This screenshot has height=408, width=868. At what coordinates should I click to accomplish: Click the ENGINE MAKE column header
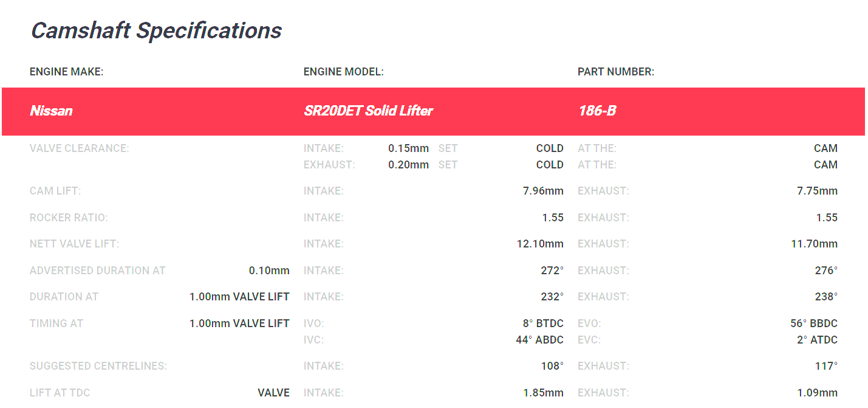point(67,72)
